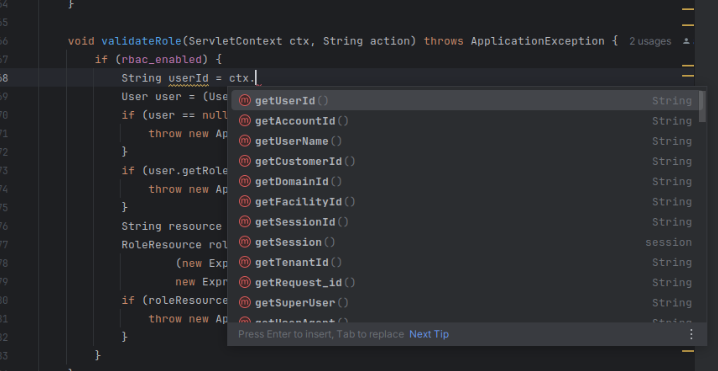Choose getSuperUser() autocomplete entry
Image resolution: width=718 pixels, height=371 pixels.
coord(466,302)
